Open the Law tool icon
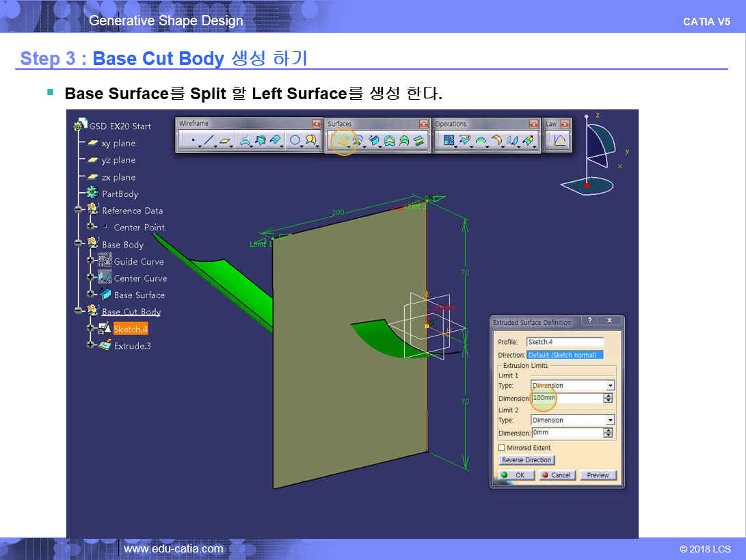This screenshot has width=746, height=560. [x=559, y=141]
